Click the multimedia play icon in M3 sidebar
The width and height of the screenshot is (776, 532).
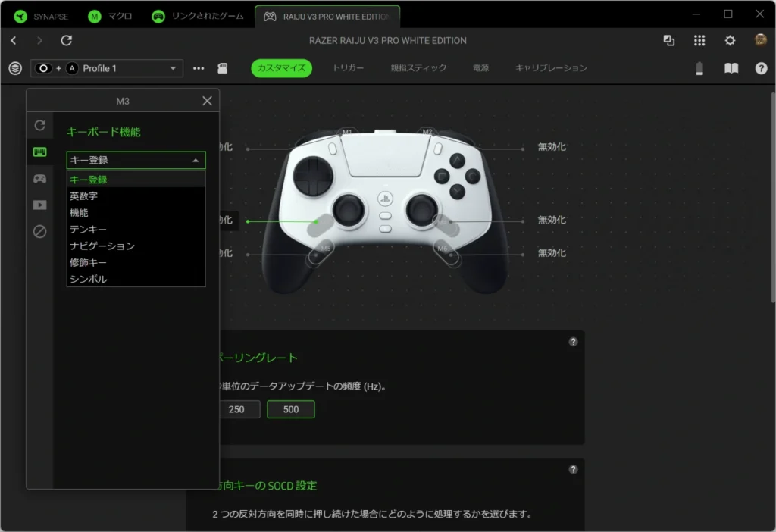[x=39, y=205]
